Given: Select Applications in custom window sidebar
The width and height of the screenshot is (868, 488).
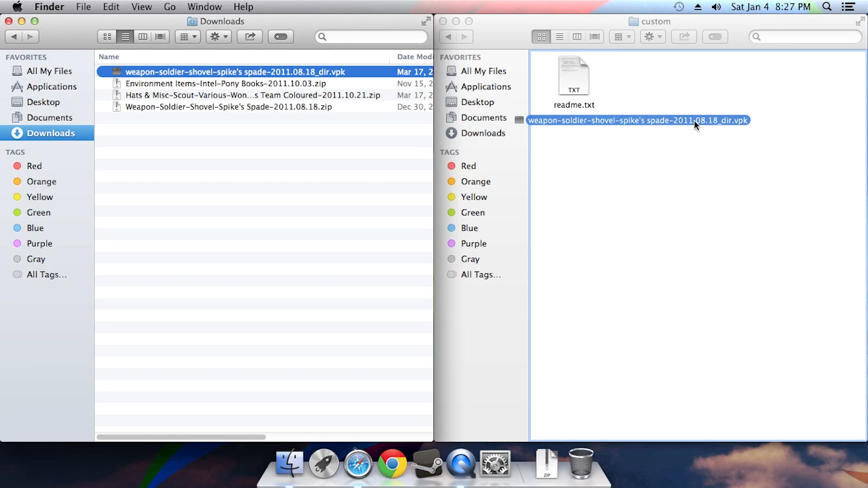Looking at the screenshot, I should coord(481,86).
